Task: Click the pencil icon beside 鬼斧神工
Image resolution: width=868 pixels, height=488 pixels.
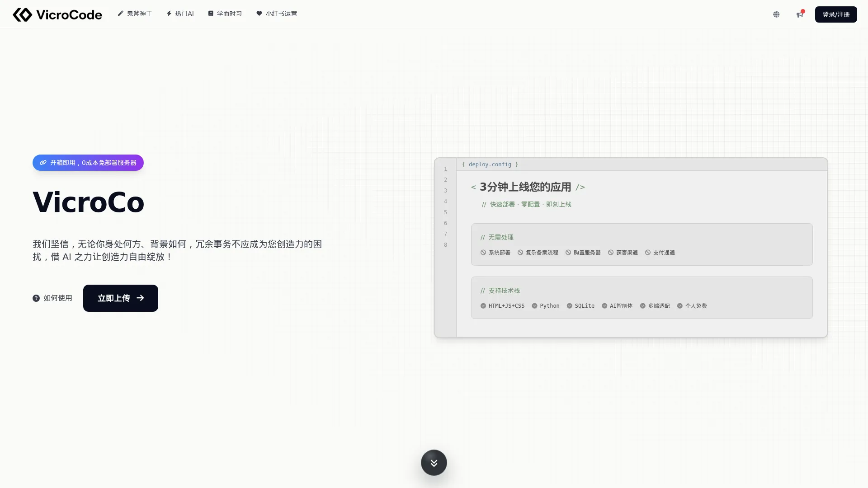Action: [x=121, y=14]
